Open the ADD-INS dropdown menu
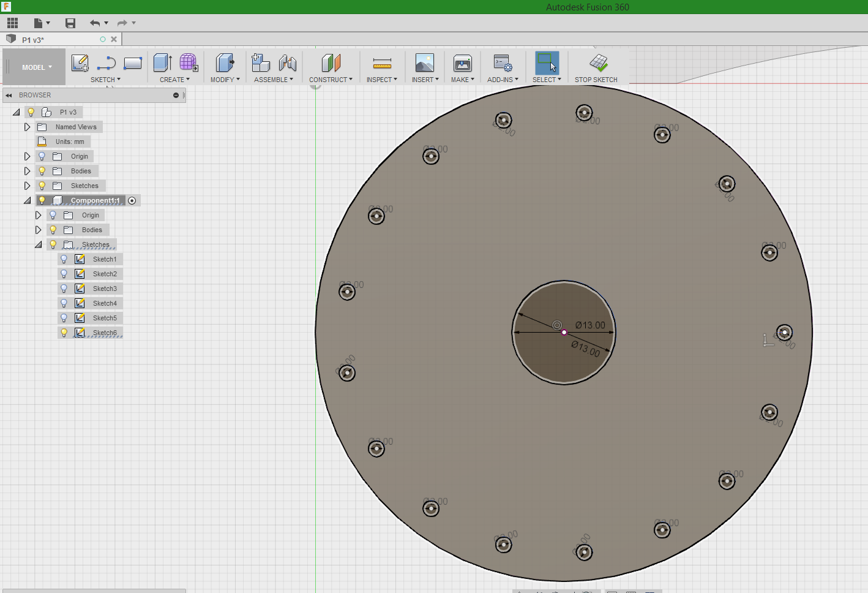Screen dimensions: 868x593 503,80
